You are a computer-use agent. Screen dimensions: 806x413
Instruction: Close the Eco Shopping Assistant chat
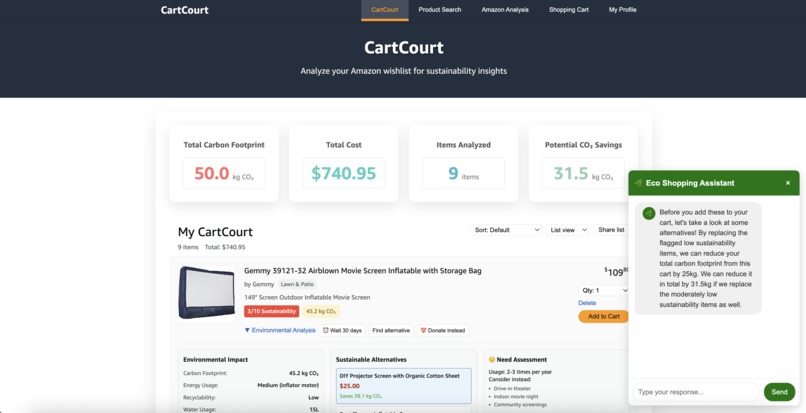(787, 183)
